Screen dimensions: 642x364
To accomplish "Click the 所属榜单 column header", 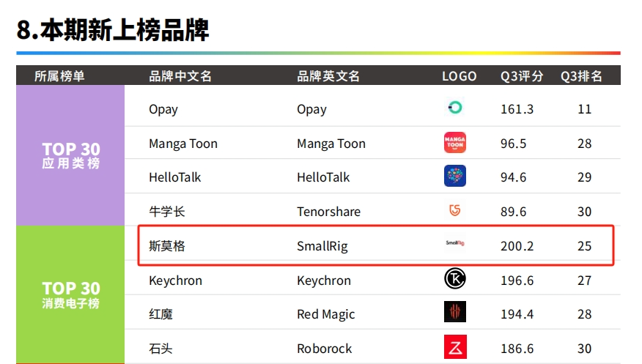I will tap(59, 76).
